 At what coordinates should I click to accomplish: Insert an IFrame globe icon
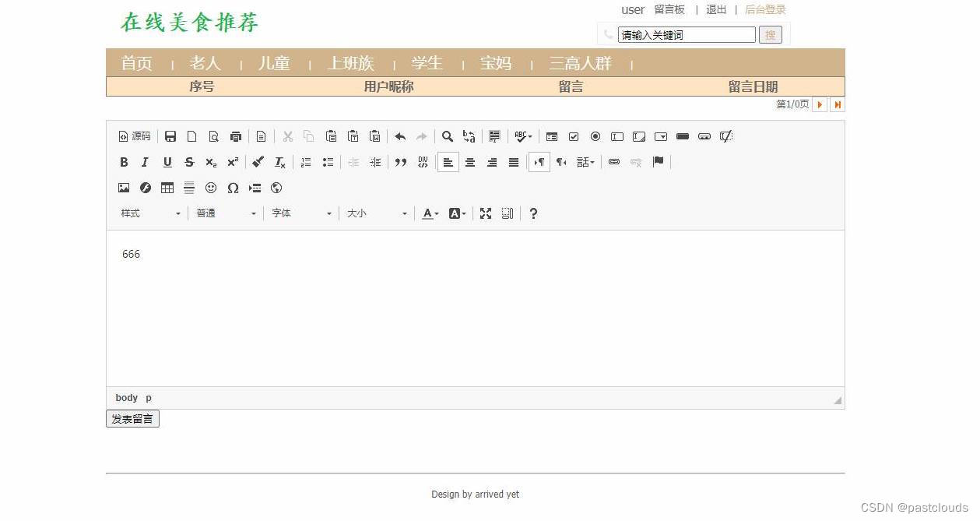coord(276,188)
